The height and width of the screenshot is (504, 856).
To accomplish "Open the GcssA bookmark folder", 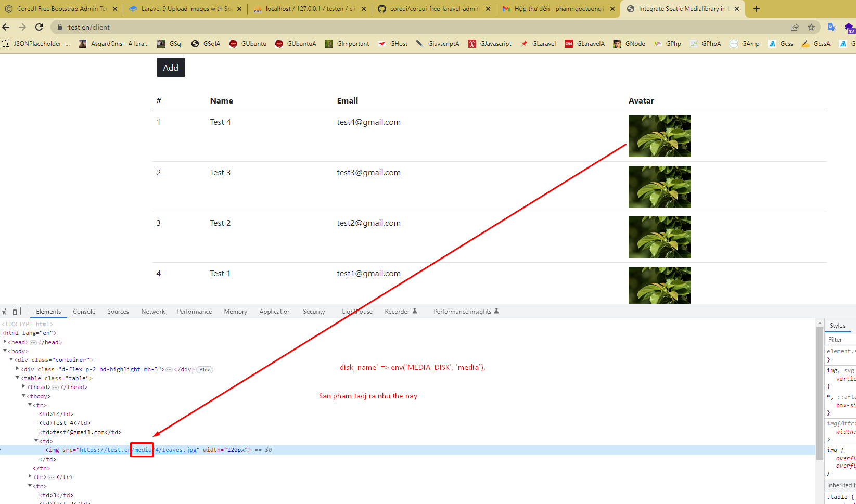I will point(816,44).
